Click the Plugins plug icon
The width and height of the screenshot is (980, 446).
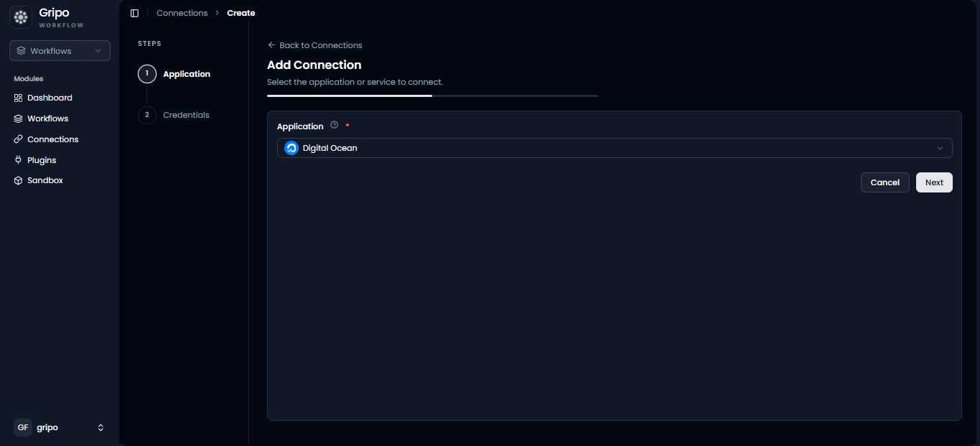(x=19, y=160)
